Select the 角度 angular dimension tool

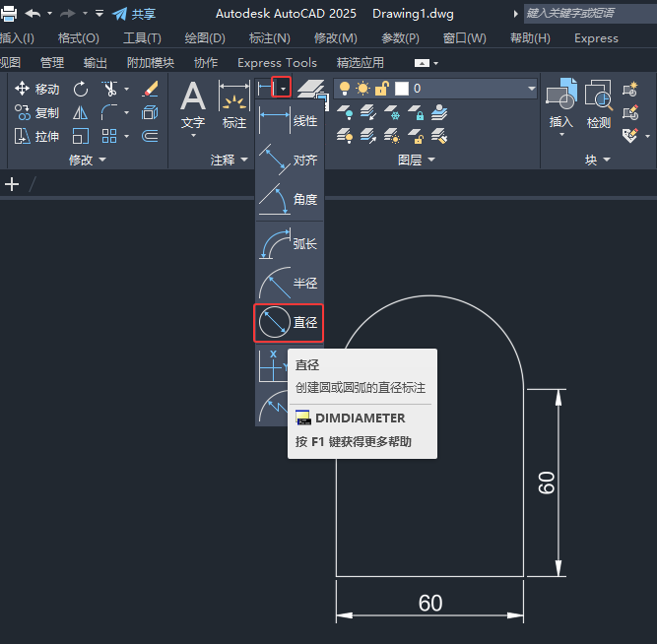290,199
